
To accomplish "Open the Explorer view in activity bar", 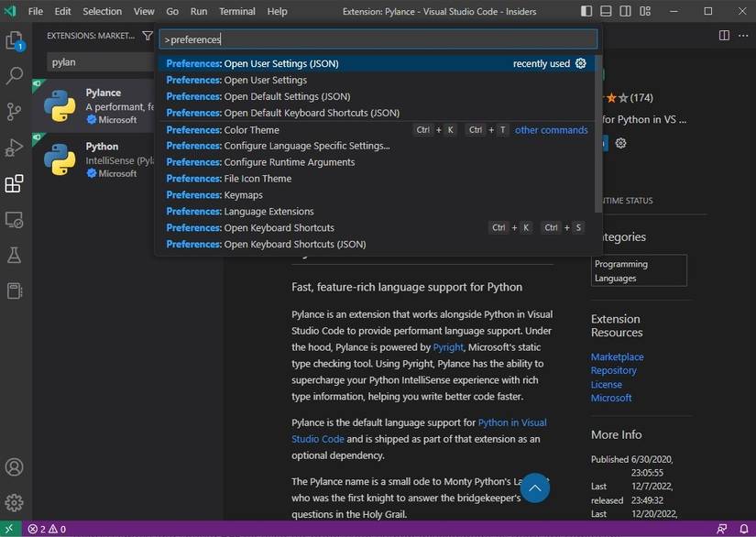I will 15,41.
